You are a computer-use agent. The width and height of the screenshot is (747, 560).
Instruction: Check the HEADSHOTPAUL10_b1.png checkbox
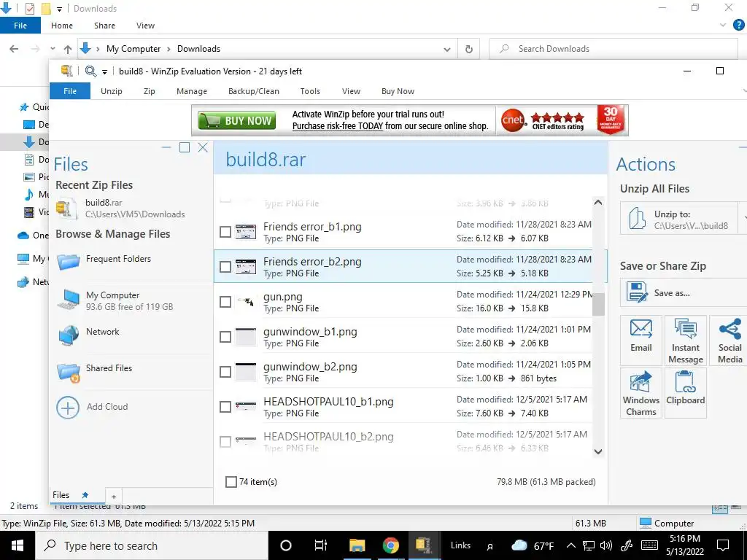point(225,407)
